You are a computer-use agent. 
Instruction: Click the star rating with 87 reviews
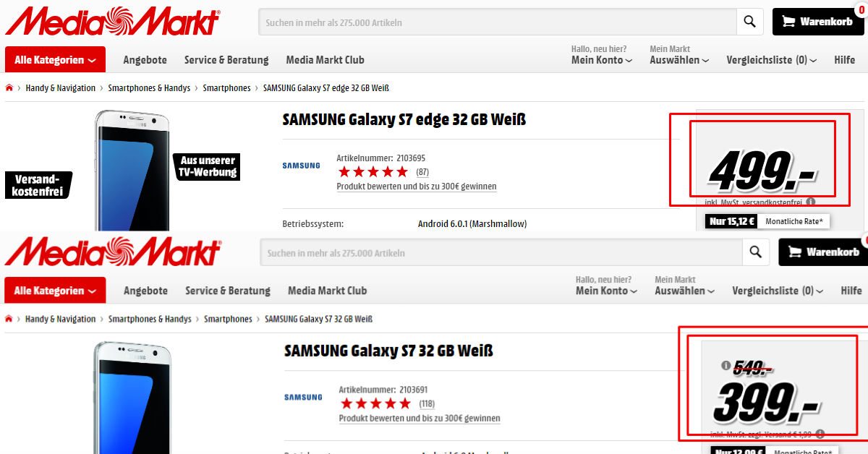click(x=373, y=172)
